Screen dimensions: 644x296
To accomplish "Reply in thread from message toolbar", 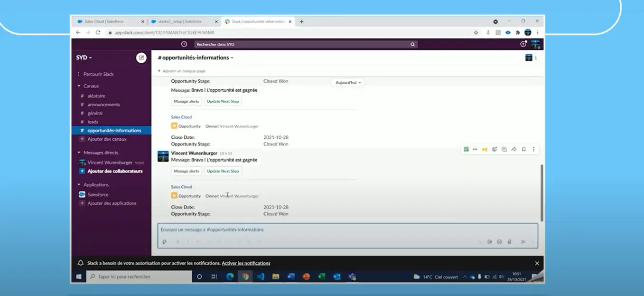I will click(504, 149).
